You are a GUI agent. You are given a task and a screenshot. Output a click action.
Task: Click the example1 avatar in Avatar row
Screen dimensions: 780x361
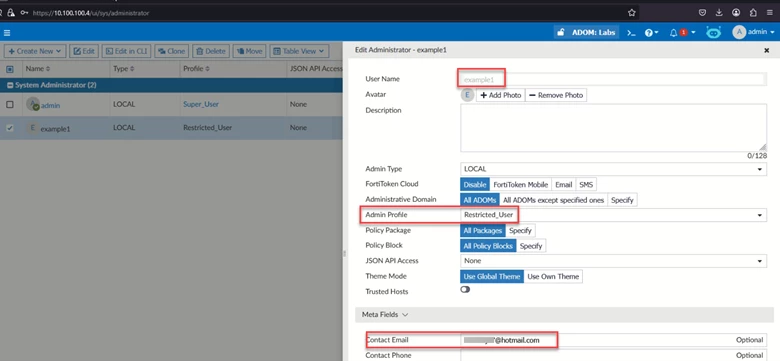tap(468, 95)
